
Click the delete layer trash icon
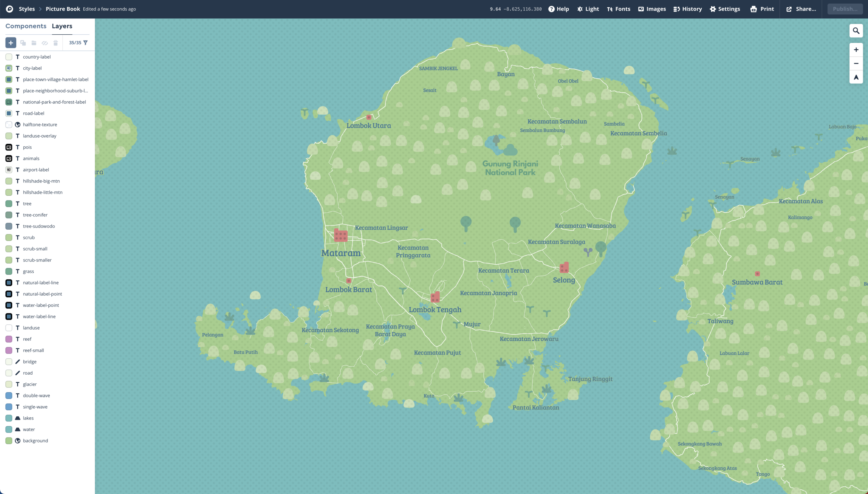[56, 43]
